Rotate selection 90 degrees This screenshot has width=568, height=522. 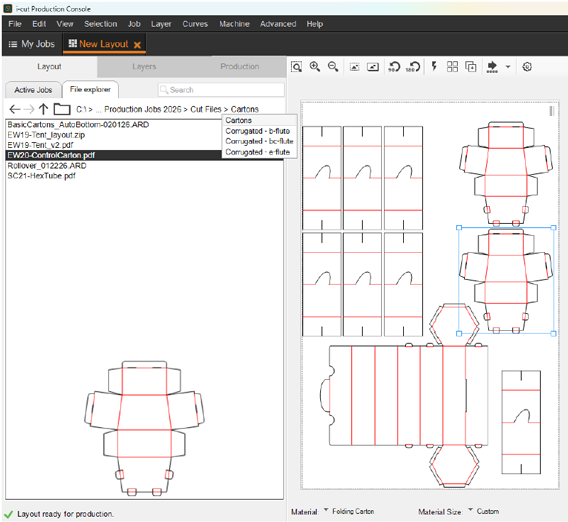pyautogui.click(x=394, y=67)
